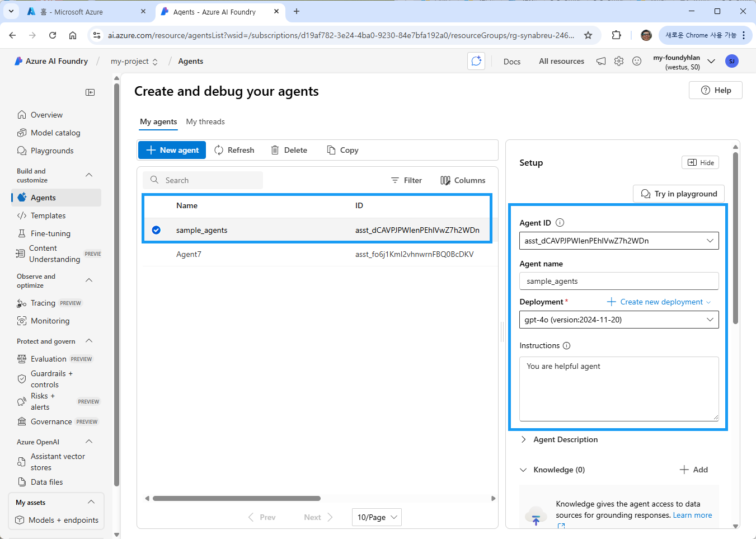
Task: Open Evaluation preview page
Action: click(x=56, y=359)
